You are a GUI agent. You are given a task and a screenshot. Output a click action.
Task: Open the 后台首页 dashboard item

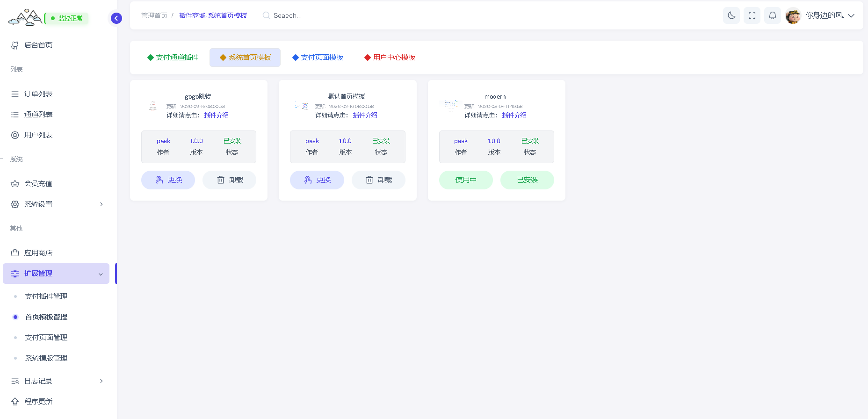click(38, 45)
